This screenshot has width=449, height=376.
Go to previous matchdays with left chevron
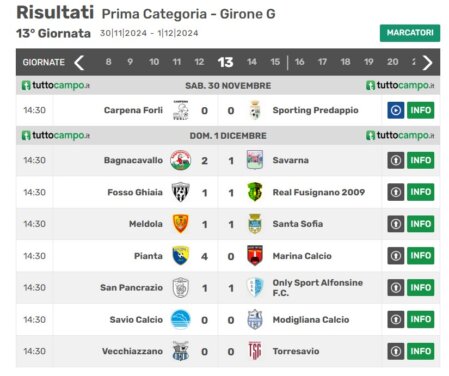79,62
